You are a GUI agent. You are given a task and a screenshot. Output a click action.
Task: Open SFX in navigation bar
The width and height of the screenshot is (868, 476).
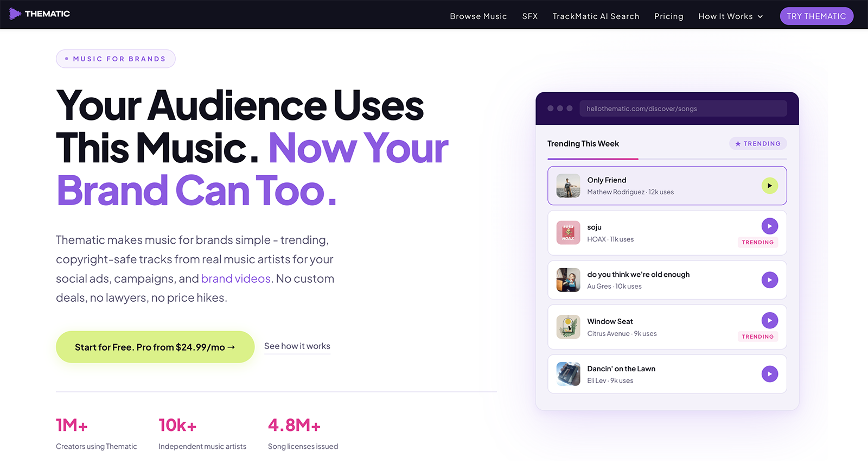coord(530,16)
